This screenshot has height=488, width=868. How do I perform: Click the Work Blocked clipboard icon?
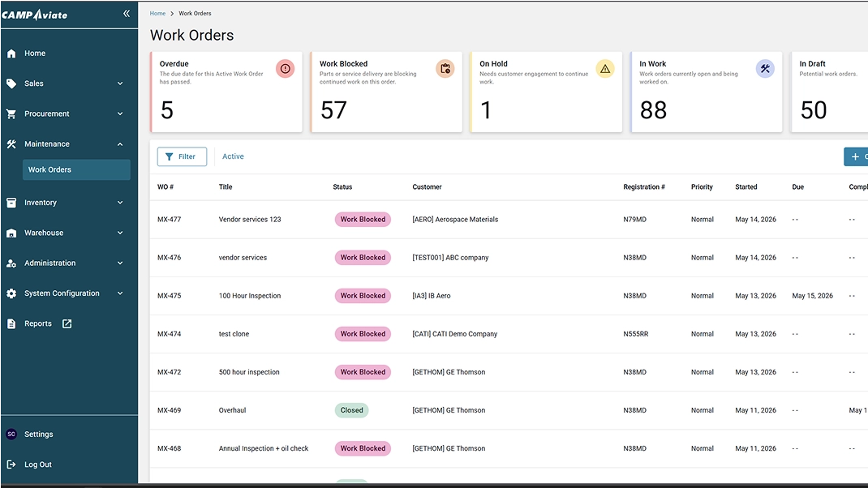[x=445, y=69]
